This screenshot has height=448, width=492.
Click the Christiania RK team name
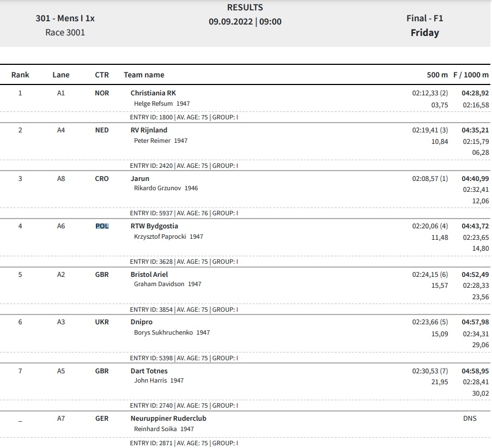[153, 93]
